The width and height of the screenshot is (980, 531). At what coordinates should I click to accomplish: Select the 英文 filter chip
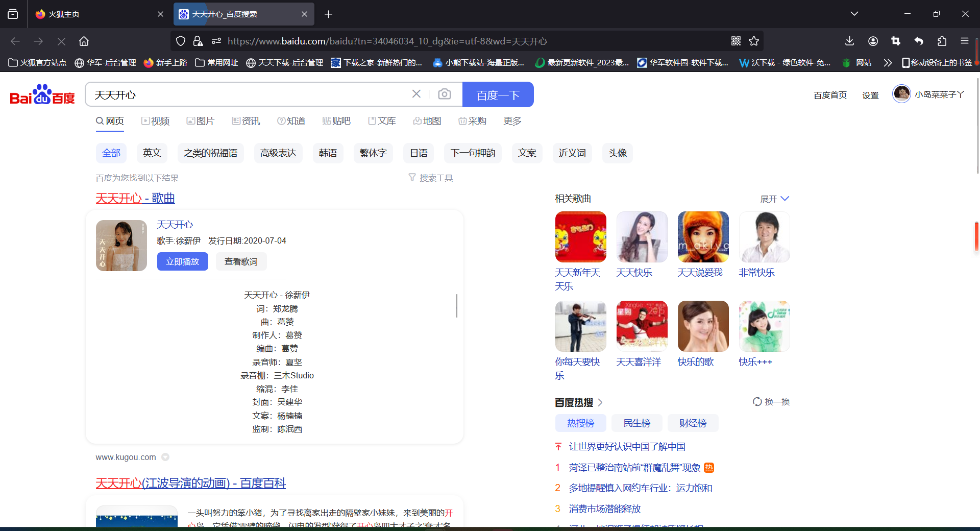coord(152,153)
